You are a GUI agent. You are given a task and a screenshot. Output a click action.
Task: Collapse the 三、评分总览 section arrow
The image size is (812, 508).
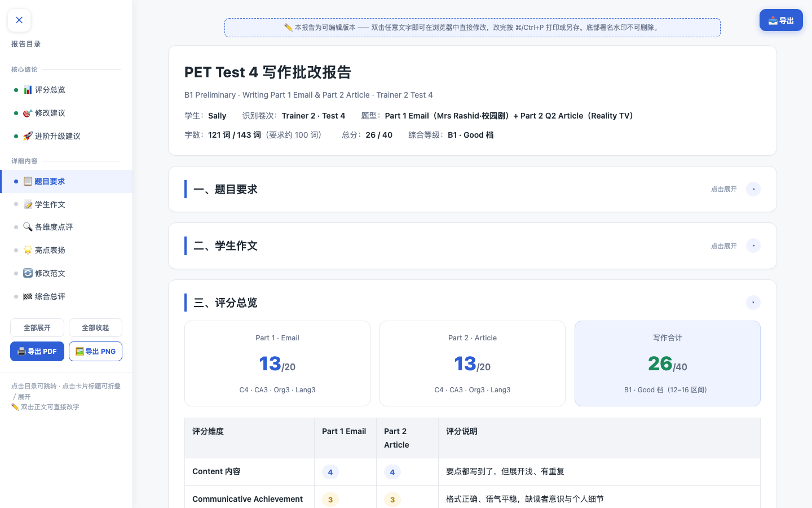pos(753,303)
